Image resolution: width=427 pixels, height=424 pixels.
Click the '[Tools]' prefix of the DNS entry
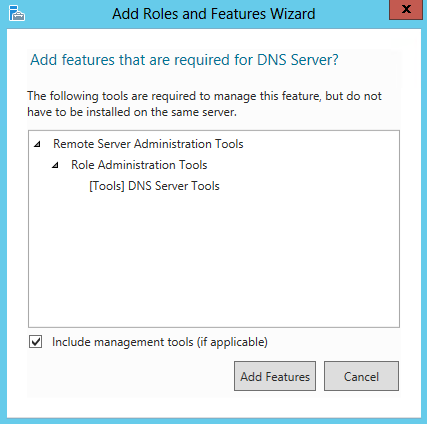107,186
